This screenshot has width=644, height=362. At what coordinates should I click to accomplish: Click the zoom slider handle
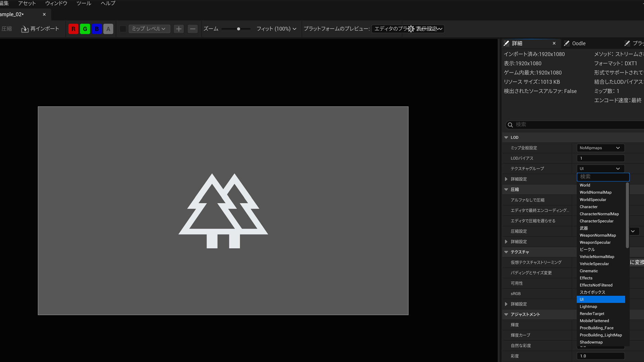tap(238, 29)
